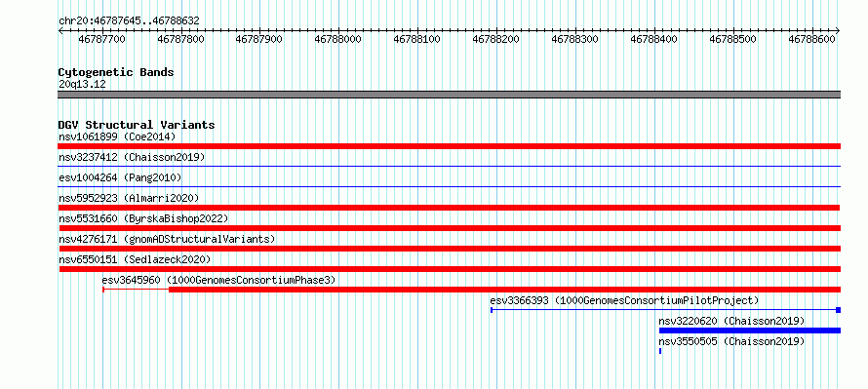Select the red bar of nsv6550151
The height and width of the screenshot is (389, 868).
(x=450, y=269)
